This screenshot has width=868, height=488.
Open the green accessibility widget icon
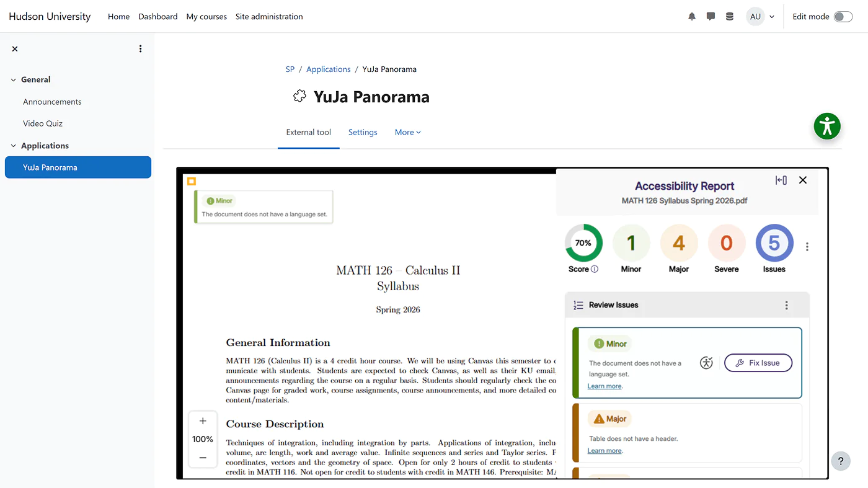[x=827, y=126]
